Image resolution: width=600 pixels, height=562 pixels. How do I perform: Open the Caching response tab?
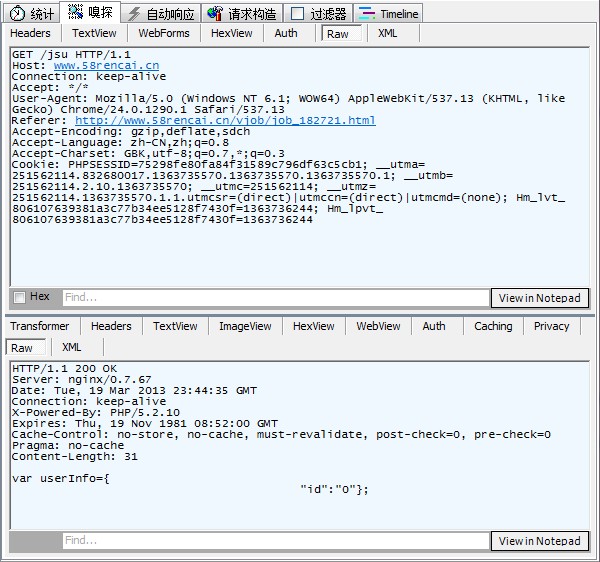click(493, 326)
